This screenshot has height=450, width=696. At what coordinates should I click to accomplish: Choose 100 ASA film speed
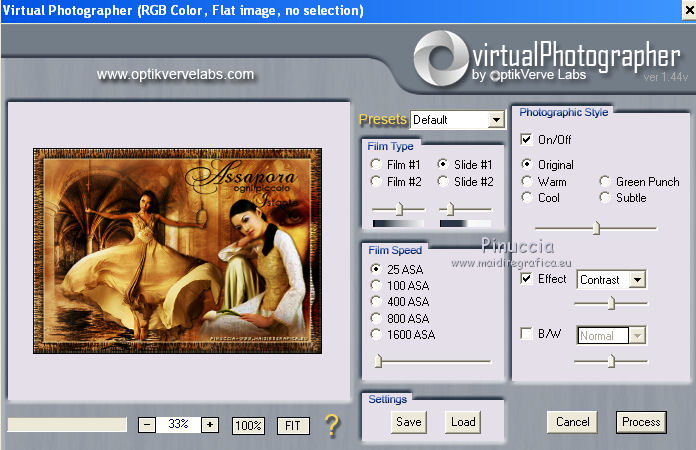(x=376, y=285)
